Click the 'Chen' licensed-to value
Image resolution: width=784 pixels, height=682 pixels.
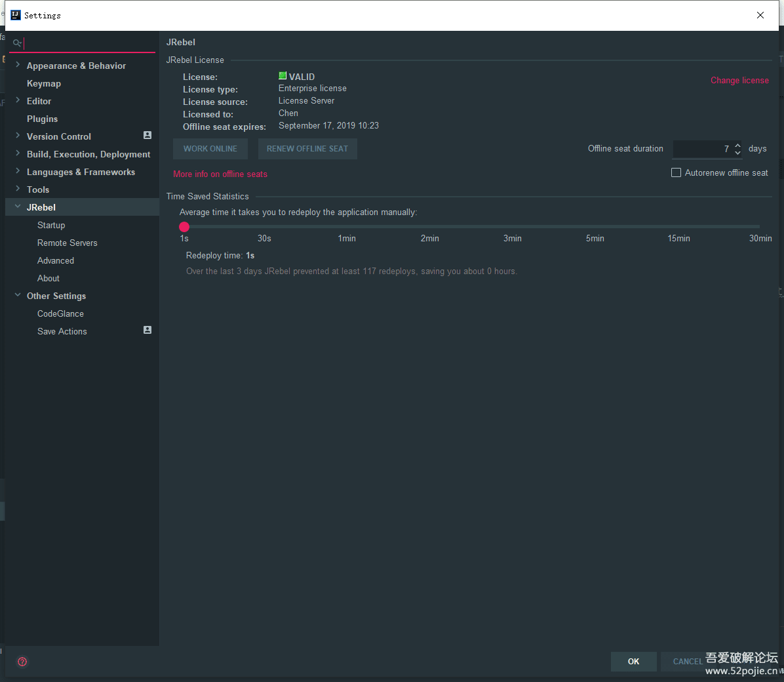(288, 113)
